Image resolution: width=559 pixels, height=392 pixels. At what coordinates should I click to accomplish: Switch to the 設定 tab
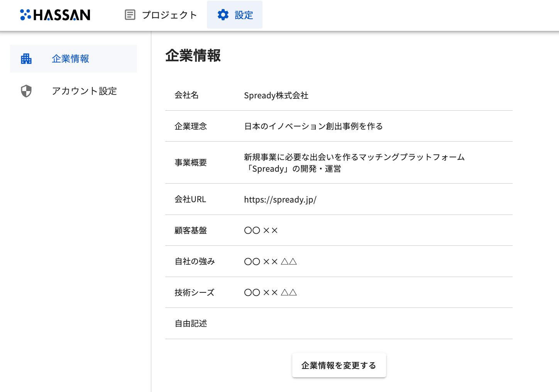tap(244, 15)
